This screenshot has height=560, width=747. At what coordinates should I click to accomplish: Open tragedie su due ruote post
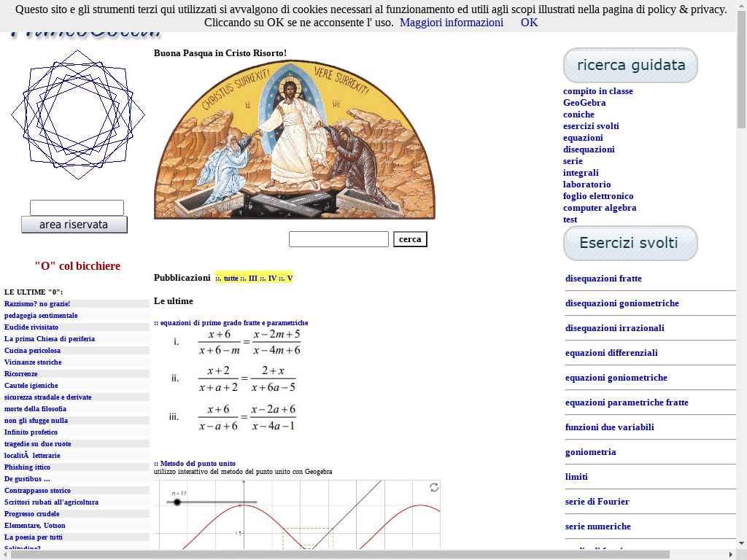(x=38, y=444)
